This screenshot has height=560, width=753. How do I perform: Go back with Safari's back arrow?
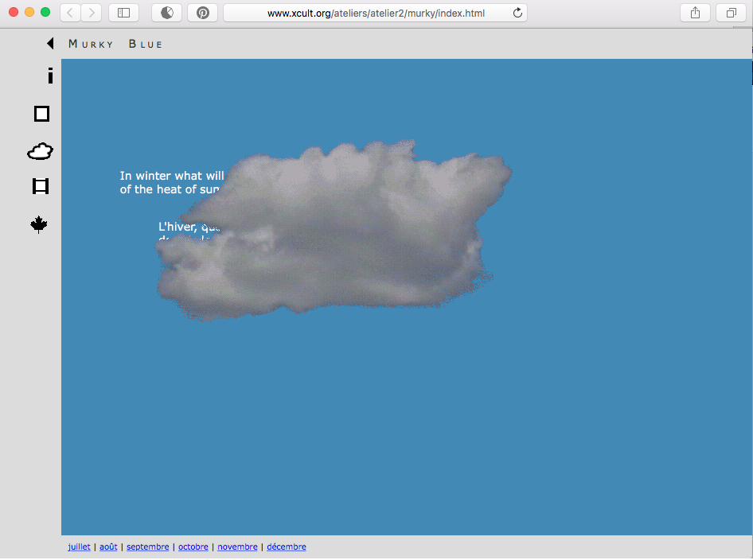pyautogui.click(x=70, y=13)
